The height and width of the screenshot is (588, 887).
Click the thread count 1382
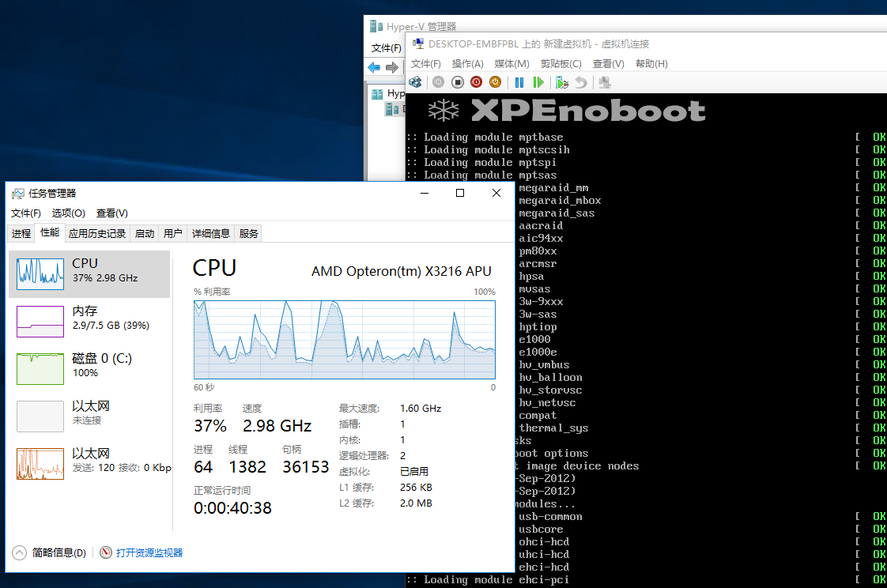pyautogui.click(x=247, y=467)
